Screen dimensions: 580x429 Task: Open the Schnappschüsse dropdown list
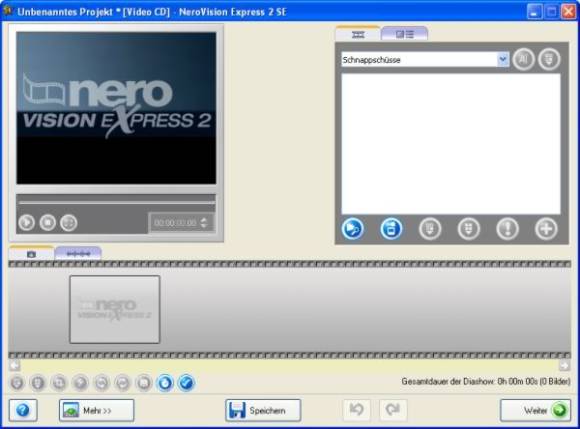click(x=503, y=59)
